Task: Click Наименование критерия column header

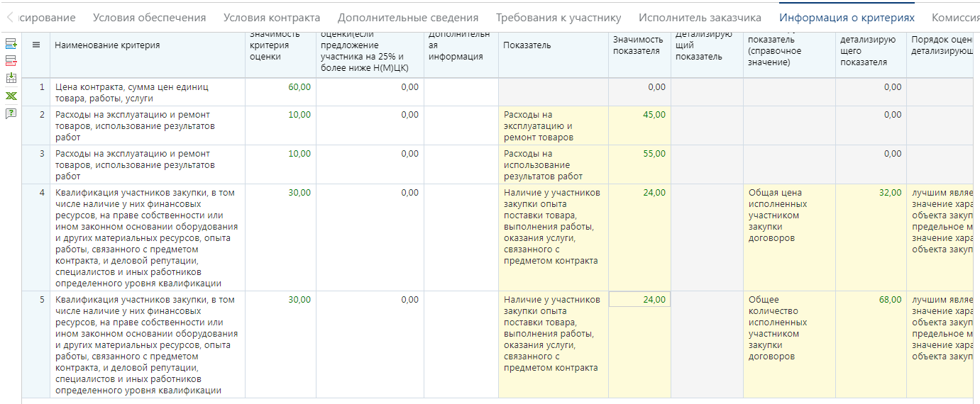Action: pyautogui.click(x=107, y=45)
